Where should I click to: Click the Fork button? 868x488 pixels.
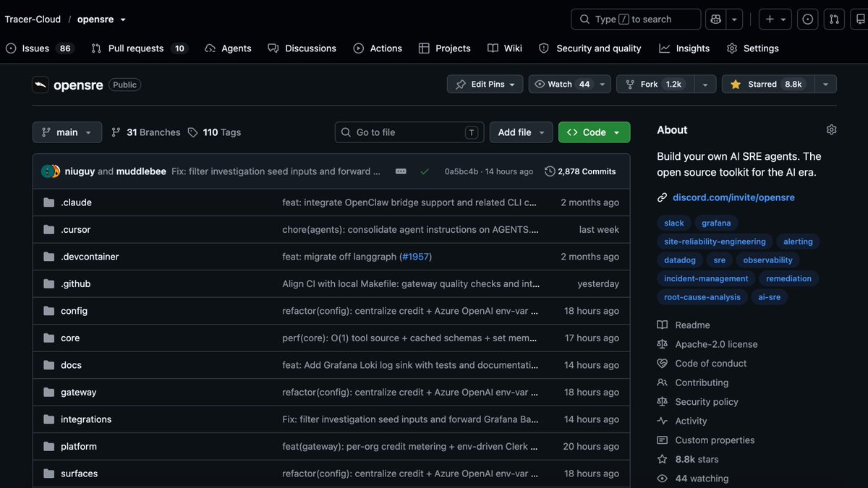pyautogui.click(x=655, y=85)
